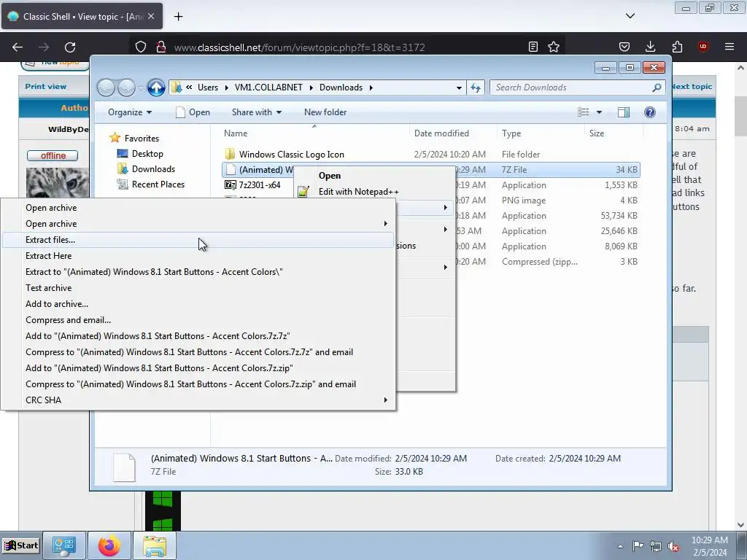The image size is (747, 560).
Task: Open Firefox hamburger application menu
Action: point(729,47)
